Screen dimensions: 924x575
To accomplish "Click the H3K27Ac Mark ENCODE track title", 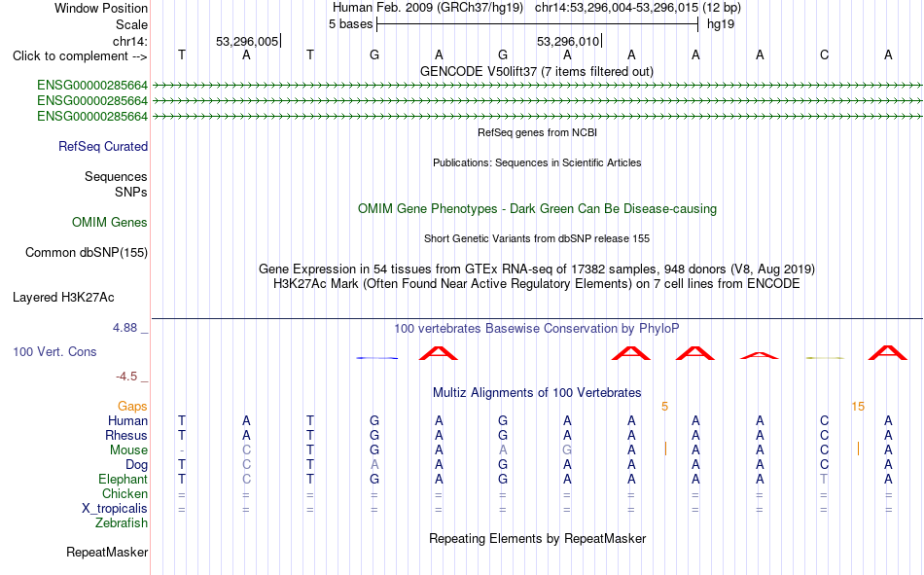I will point(537,284).
